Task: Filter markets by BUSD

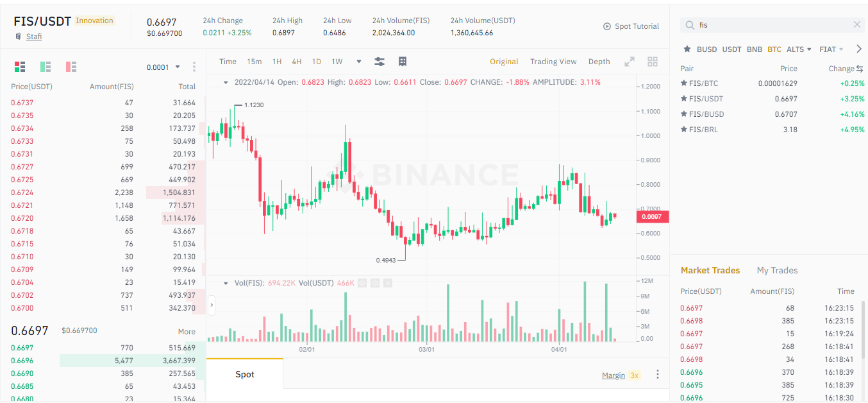Action: click(707, 49)
